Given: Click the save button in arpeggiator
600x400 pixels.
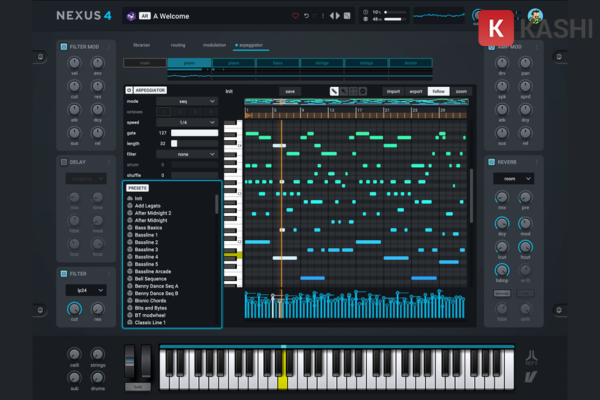Looking at the screenshot, I should [290, 91].
